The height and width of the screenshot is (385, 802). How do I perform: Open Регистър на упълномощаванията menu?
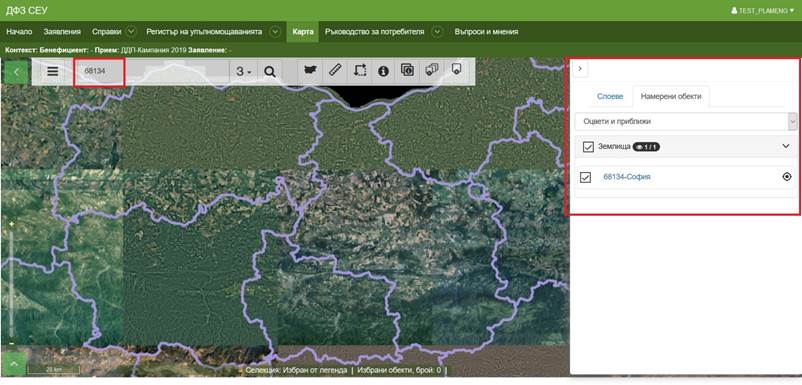click(x=204, y=32)
